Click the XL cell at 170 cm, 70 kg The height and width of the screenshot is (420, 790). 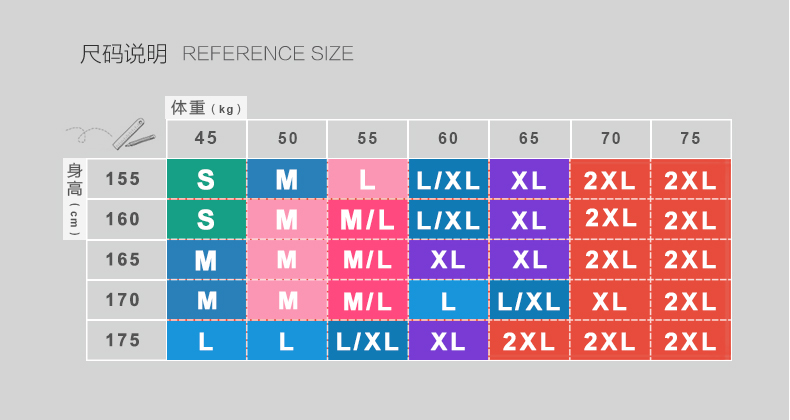[x=610, y=300]
